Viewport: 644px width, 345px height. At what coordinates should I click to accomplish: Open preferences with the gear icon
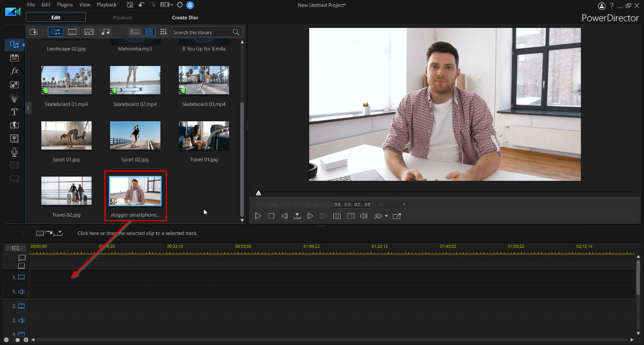[180, 5]
